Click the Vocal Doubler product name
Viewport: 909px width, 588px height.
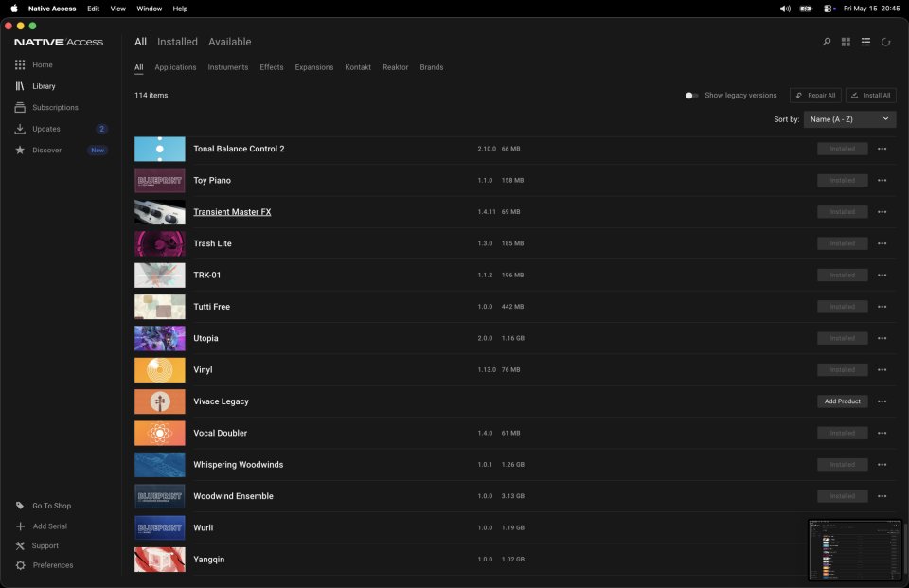(x=220, y=433)
